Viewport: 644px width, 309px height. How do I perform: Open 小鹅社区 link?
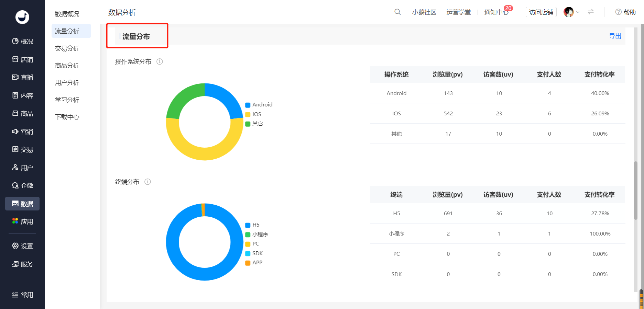click(x=424, y=12)
